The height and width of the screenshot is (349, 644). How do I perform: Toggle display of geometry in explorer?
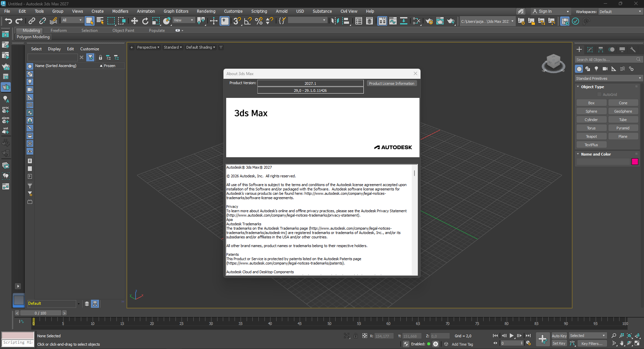[x=30, y=66]
